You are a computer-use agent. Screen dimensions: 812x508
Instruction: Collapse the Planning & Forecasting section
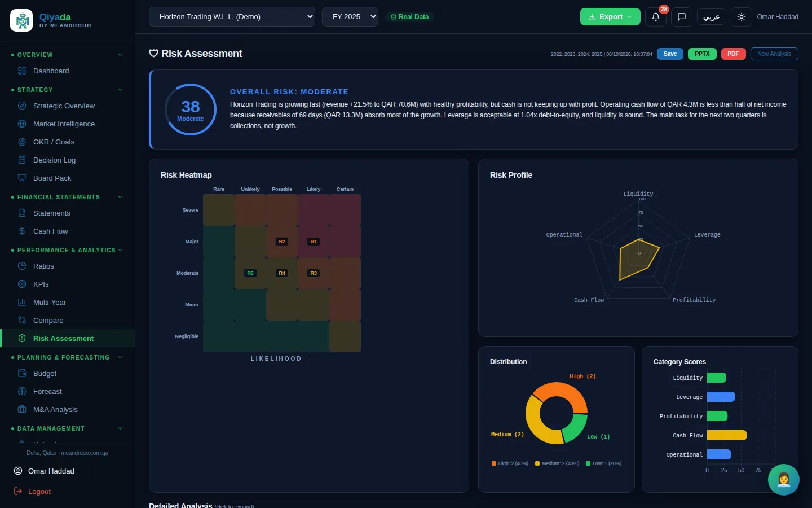point(120,357)
